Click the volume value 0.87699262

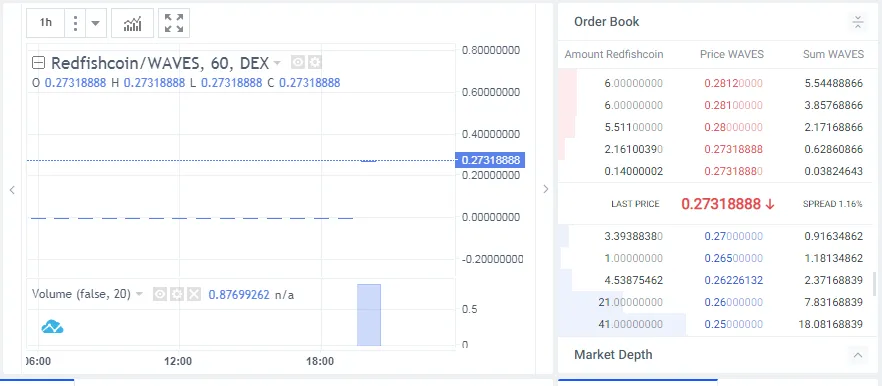click(238, 294)
